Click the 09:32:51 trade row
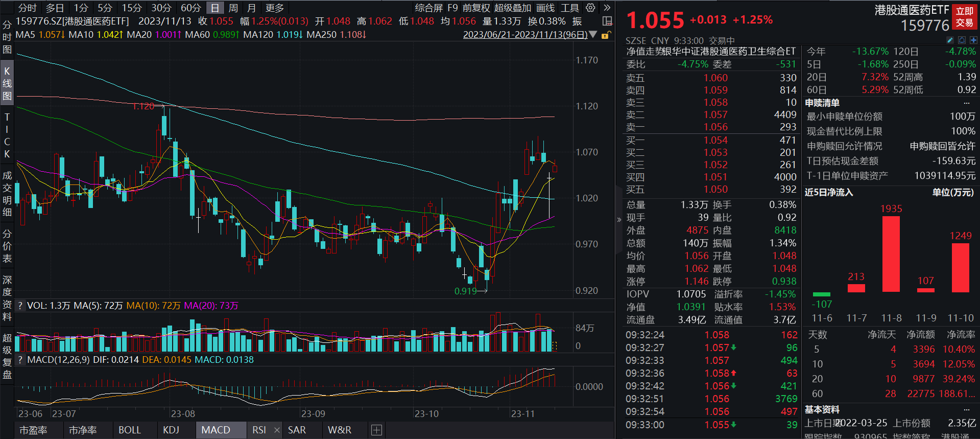The width and height of the screenshot is (980, 439). click(711, 399)
